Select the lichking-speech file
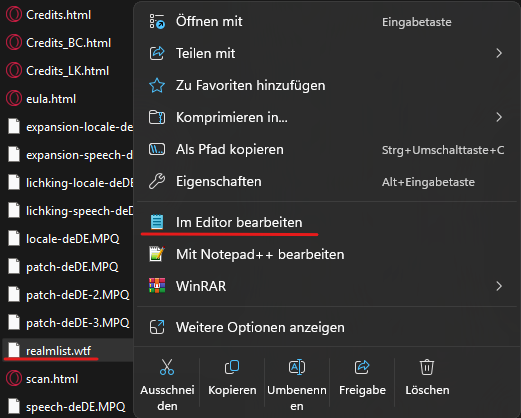 click(x=80, y=211)
